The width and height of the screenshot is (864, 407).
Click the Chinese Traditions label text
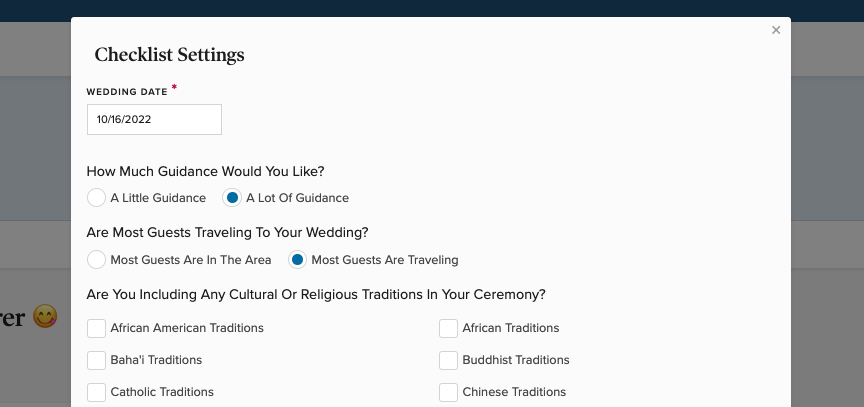[514, 392]
